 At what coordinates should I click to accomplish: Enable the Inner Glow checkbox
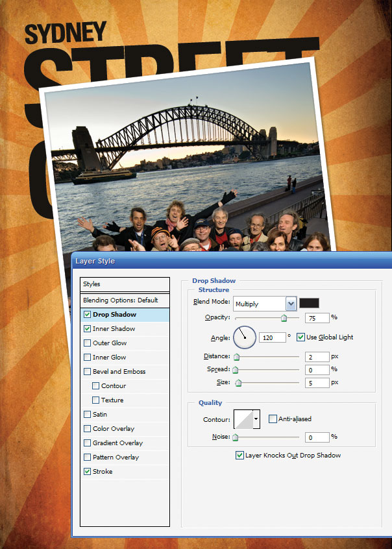(87, 358)
